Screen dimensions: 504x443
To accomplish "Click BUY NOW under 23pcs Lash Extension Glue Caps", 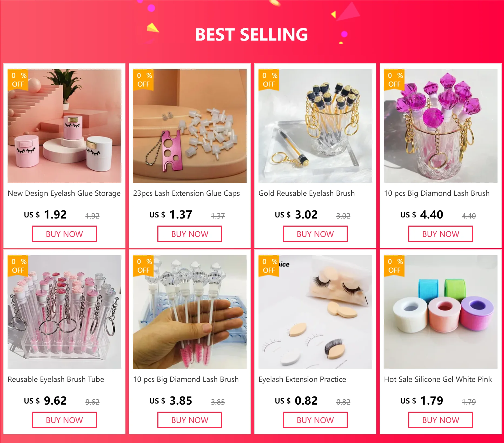I will click(190, 234).
